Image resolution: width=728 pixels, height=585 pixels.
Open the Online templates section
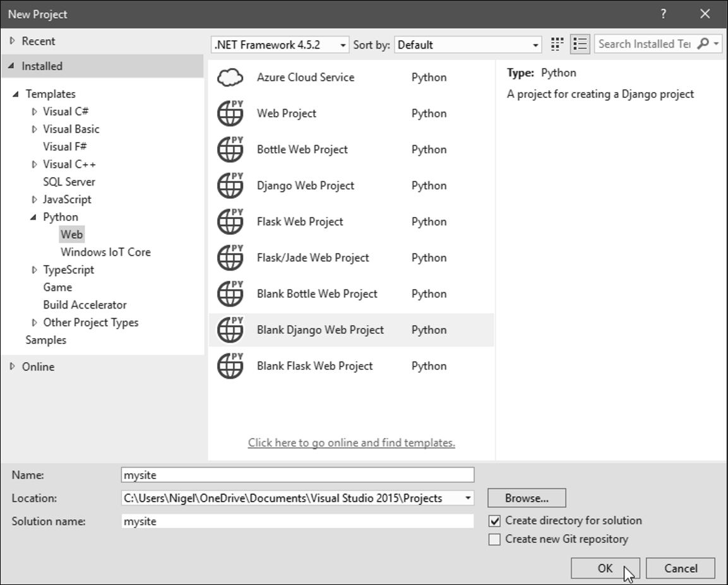tap(38, 367)
